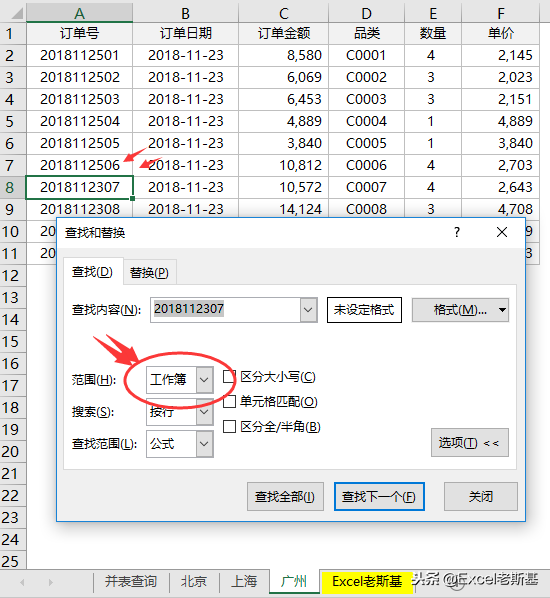Collapse options with 选项(T) << button
Viewport: 550px width, 598px height.
point(470,442)
